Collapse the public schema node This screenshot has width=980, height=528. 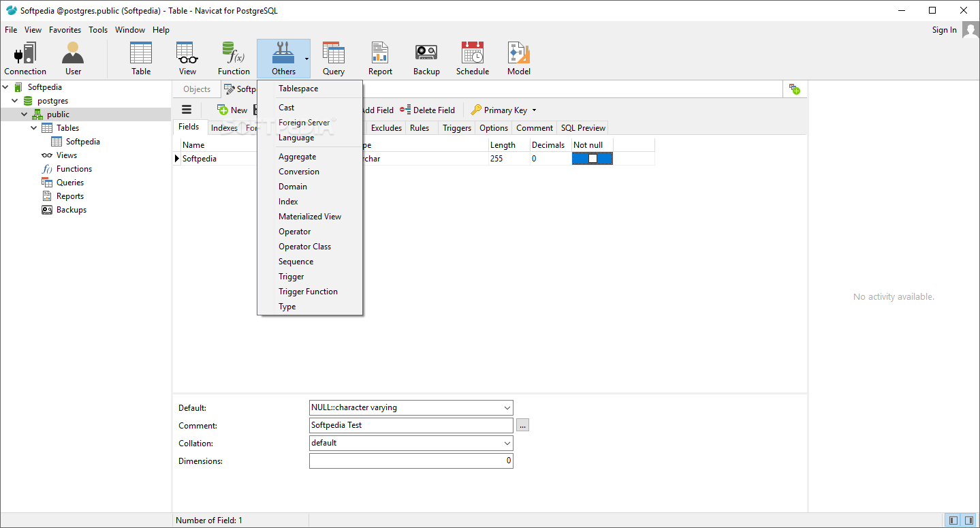click(25, 114)
